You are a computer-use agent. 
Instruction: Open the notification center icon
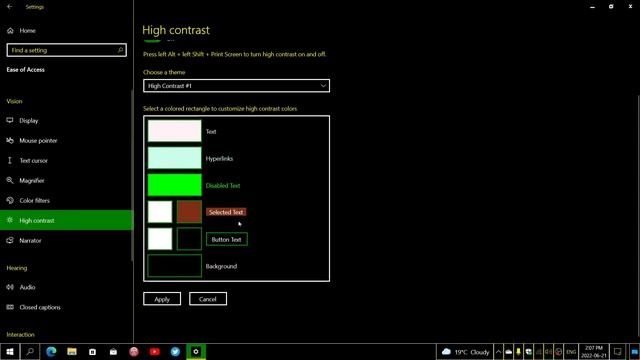pyautogui.click(x=618, y=351)
